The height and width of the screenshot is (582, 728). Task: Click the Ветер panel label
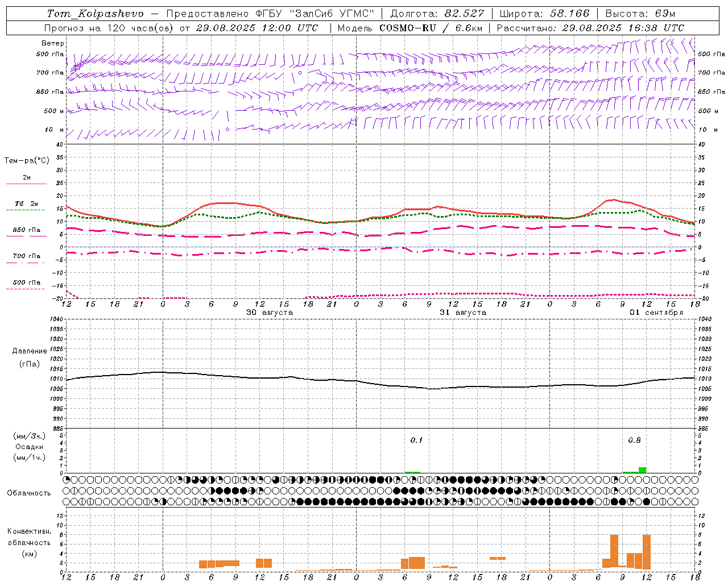point(53,43)
